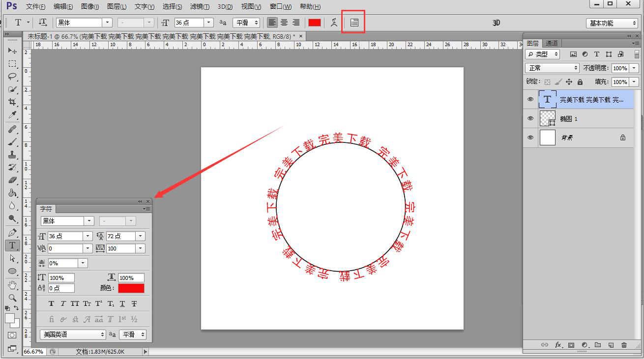Viewport: 644px width, 359px height.
Task: Right align text in options bar
Action: click(x=296, y=23)
